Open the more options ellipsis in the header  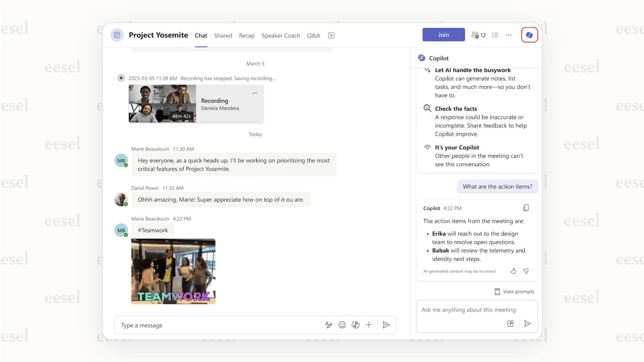click(509, 35)
